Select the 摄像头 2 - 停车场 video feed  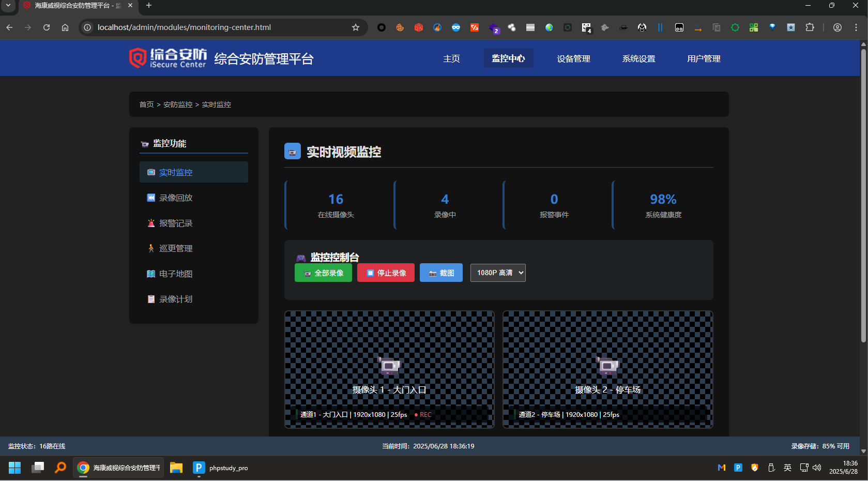click(x=607, y=369)
